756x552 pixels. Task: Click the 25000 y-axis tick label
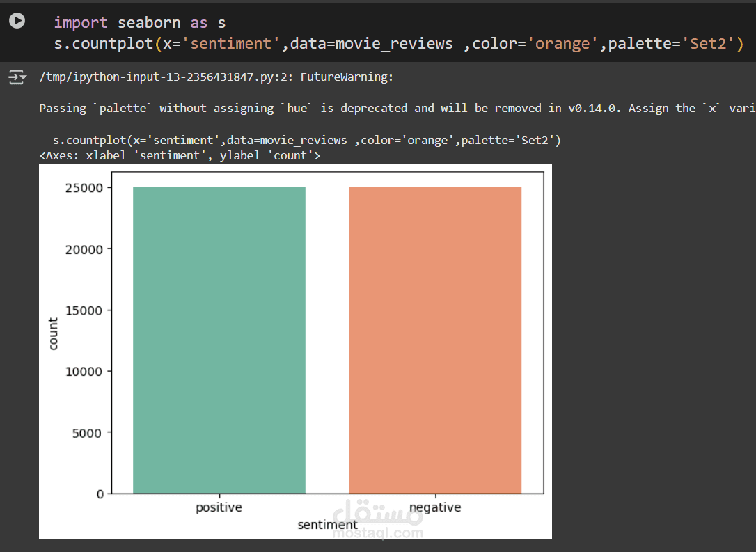coord(84,188)
